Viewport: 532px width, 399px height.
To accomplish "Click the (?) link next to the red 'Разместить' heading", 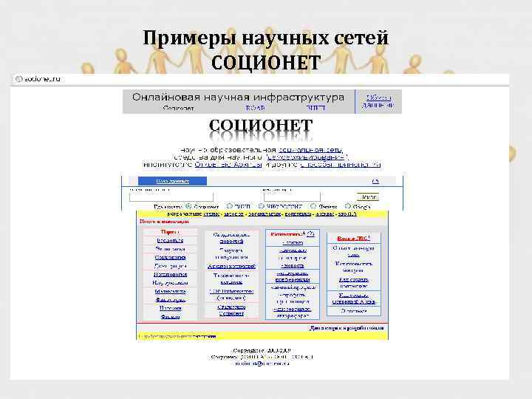I will 310,233.
